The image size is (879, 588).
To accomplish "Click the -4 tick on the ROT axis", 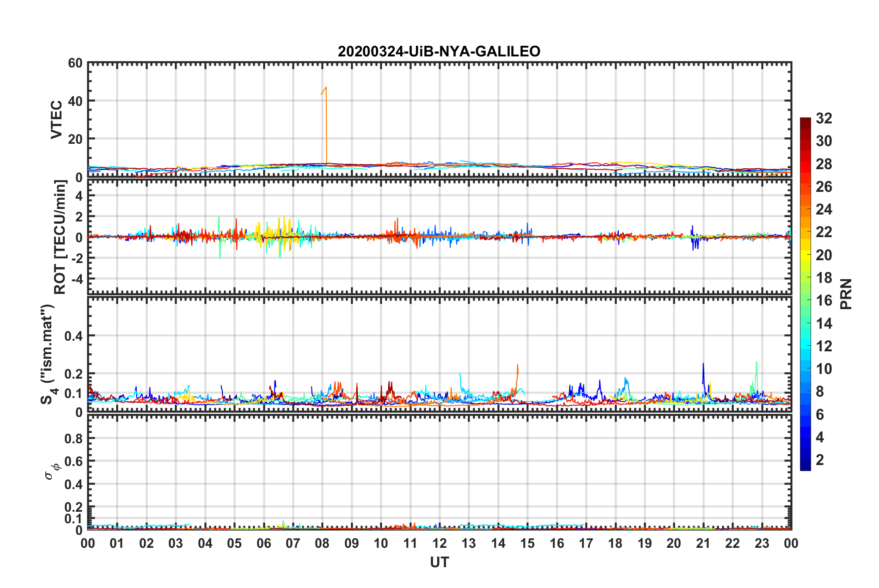I will 77,279.
